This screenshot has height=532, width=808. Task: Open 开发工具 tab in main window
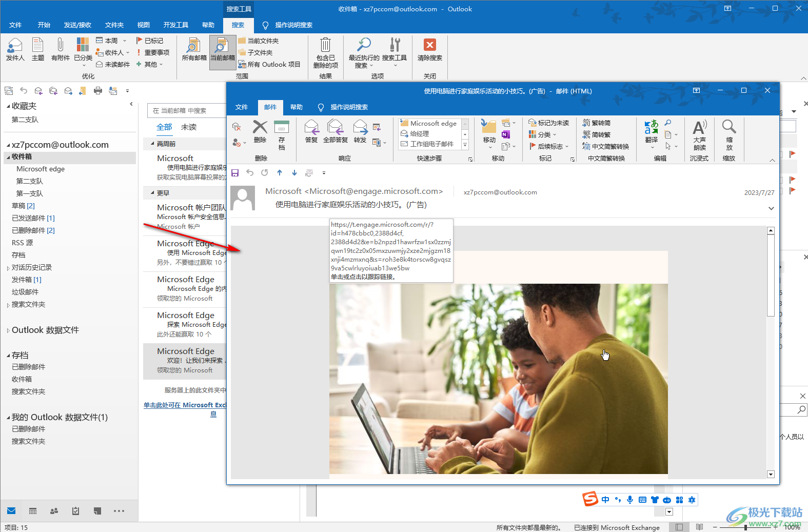click(176, 25)
